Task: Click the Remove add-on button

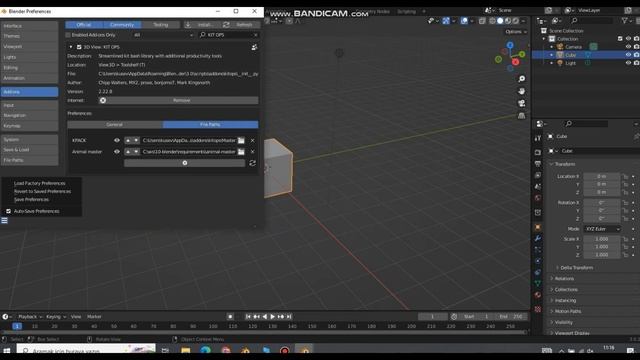Action: (178, 100)
